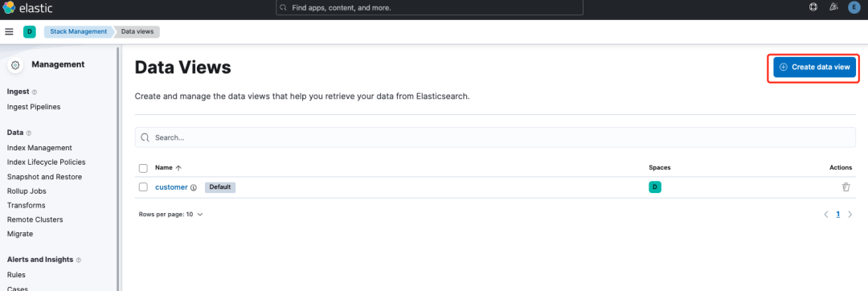This screenshot has width=868, height=291.
Task: Click the Stack Management breadcrumb
Action: coord(79,31)
